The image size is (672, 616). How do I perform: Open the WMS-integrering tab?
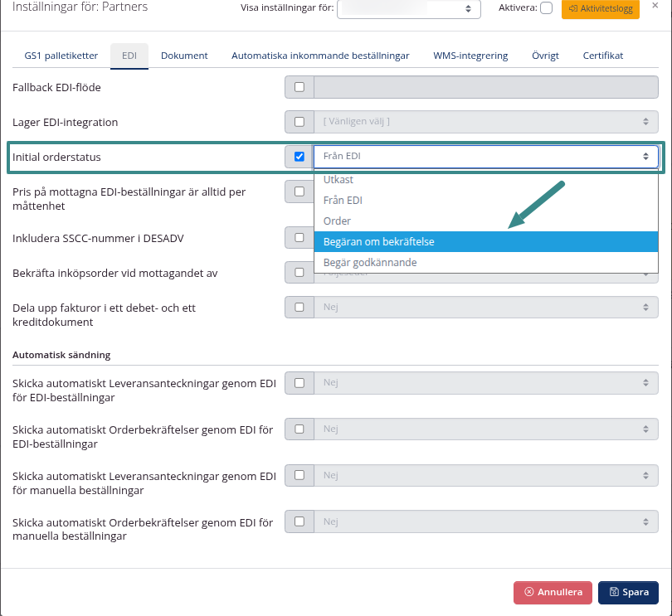[x=470, y=56]
